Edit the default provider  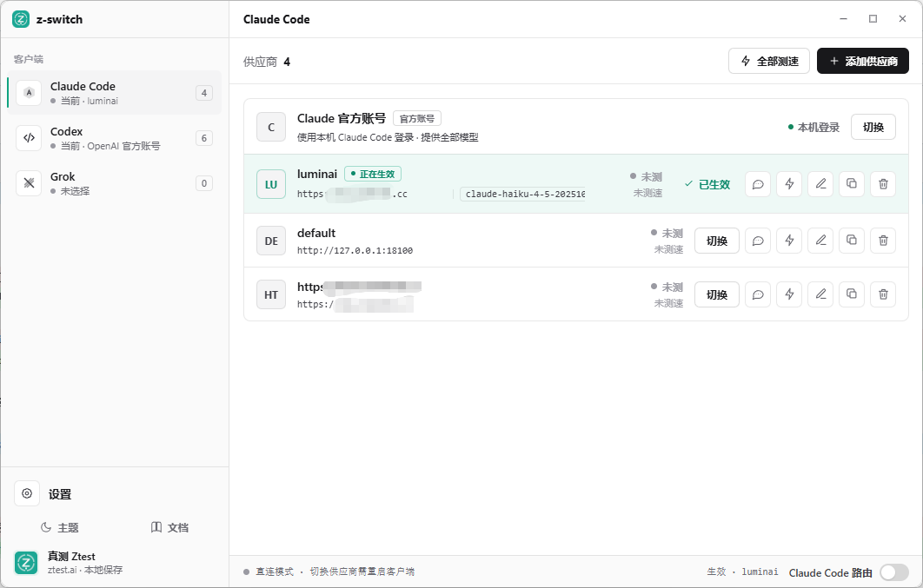[x=820, y=241]
